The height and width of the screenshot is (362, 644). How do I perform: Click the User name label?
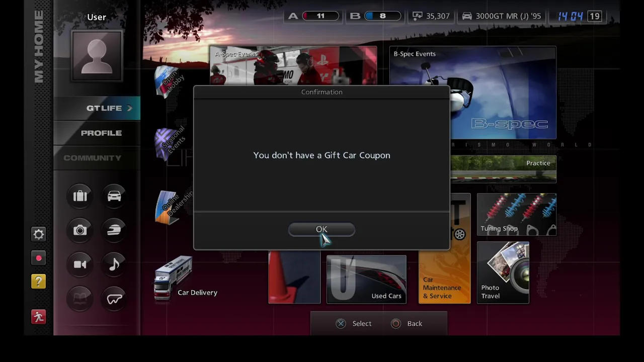coord(97,17)
